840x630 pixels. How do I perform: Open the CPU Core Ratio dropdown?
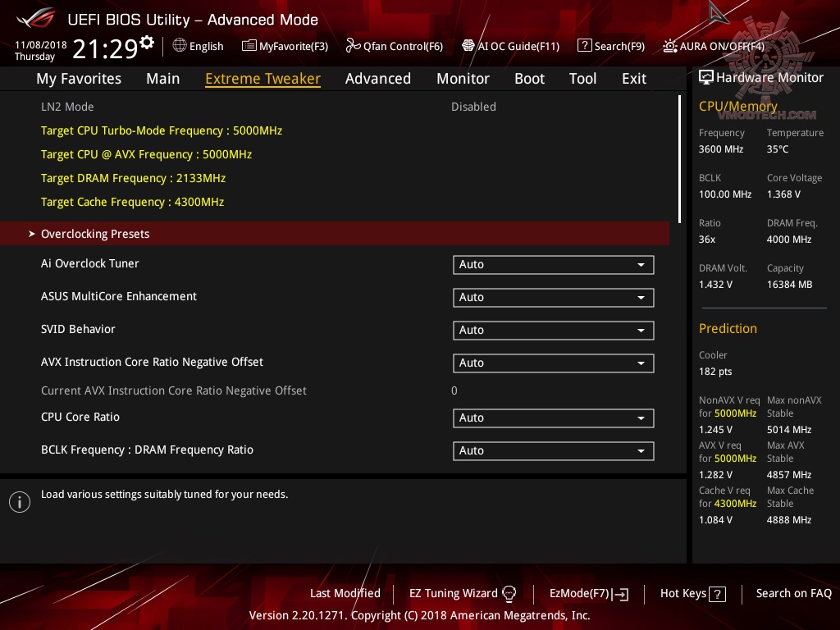click(x=554, y=418)
